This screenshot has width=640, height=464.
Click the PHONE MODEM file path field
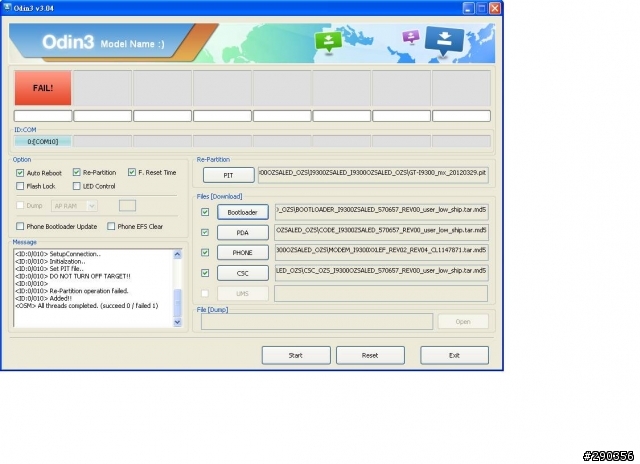tap(381, 253)
